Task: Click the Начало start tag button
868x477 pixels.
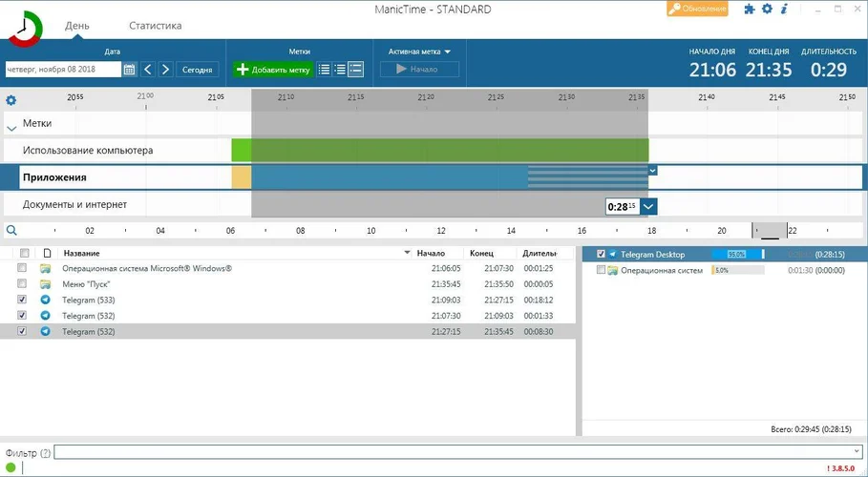Action: [x=419, y=70]
